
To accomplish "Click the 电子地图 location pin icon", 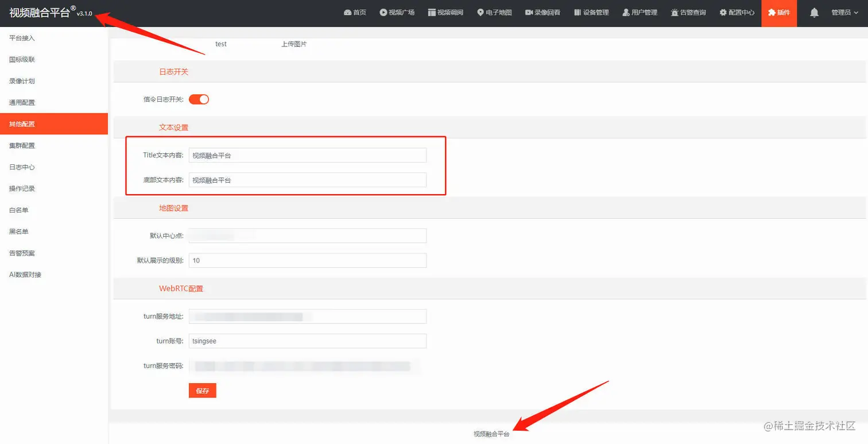I will 480,13.
